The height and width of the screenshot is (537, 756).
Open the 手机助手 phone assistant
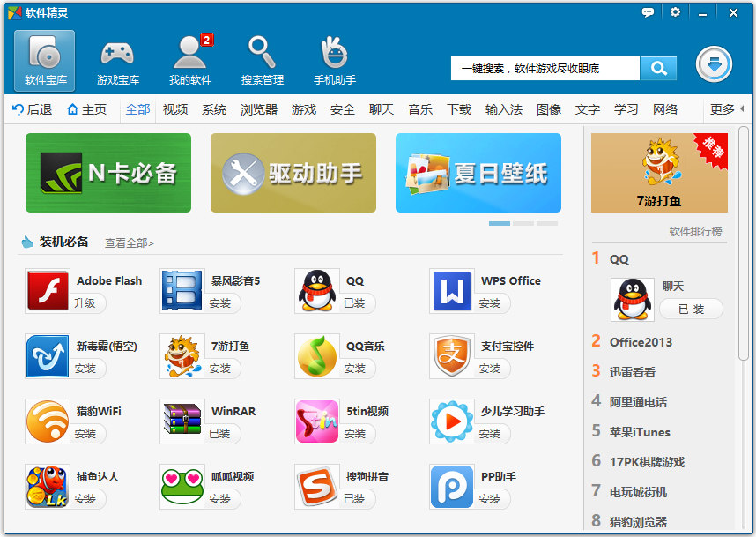click(337, 59)
